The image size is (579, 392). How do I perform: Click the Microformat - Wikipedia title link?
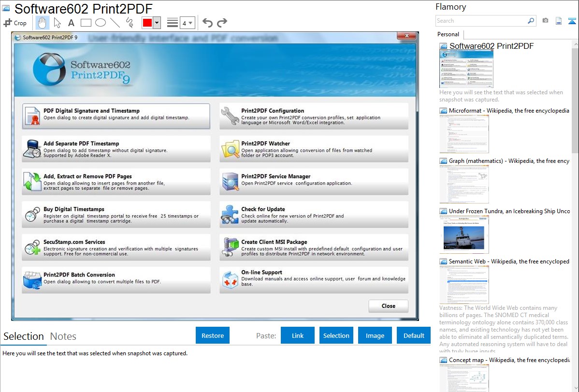[x=509, y=111]
